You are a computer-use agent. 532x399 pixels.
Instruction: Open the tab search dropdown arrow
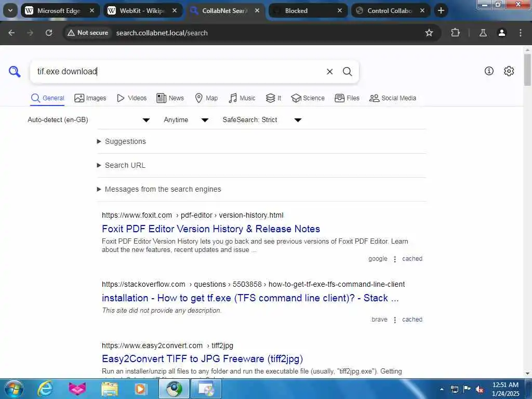point(10,10)
